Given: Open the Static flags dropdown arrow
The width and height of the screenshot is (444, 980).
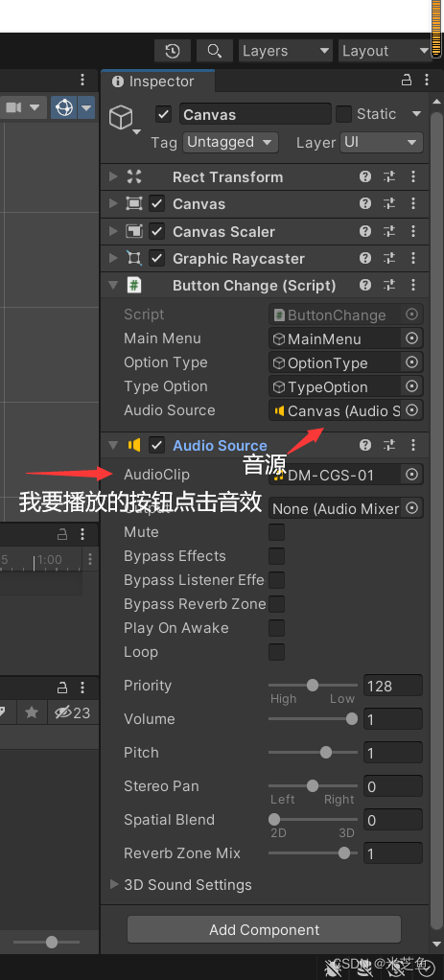Looking at the screenshot, I should point(416,114).
